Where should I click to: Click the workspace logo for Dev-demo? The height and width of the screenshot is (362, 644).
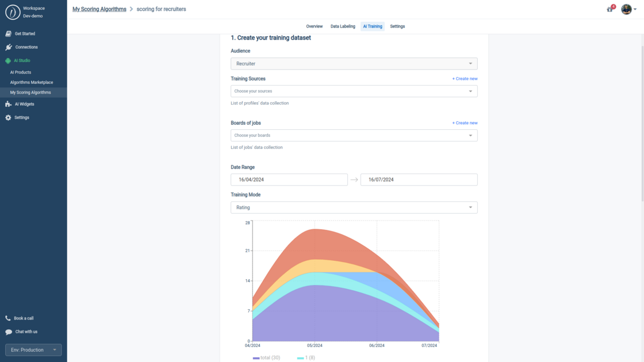click(13, 11)
